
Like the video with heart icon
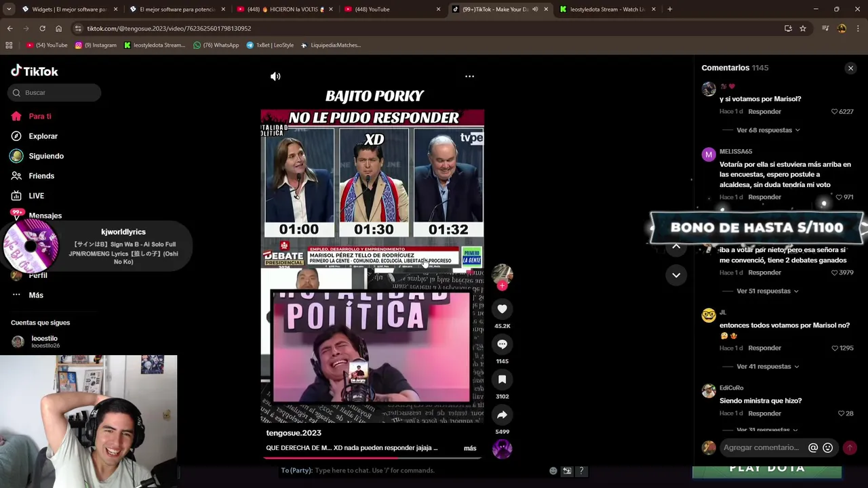[x=502, y=309]
